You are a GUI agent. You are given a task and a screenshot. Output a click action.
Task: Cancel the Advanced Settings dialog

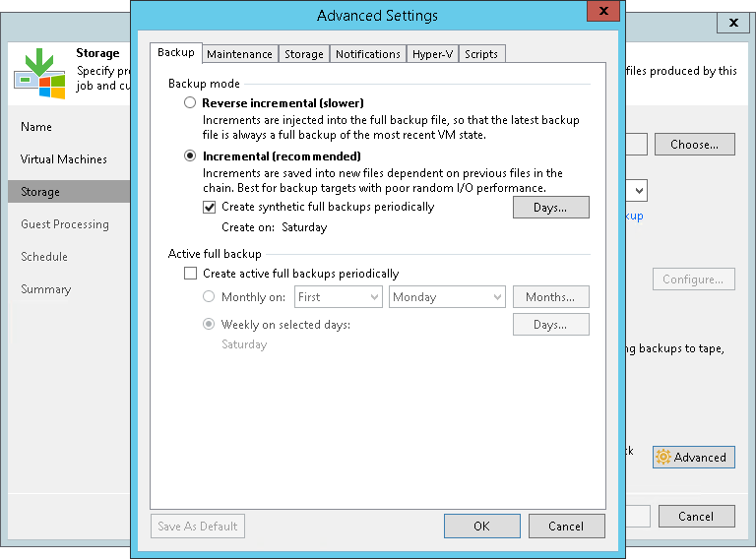[x=567, y=526]
